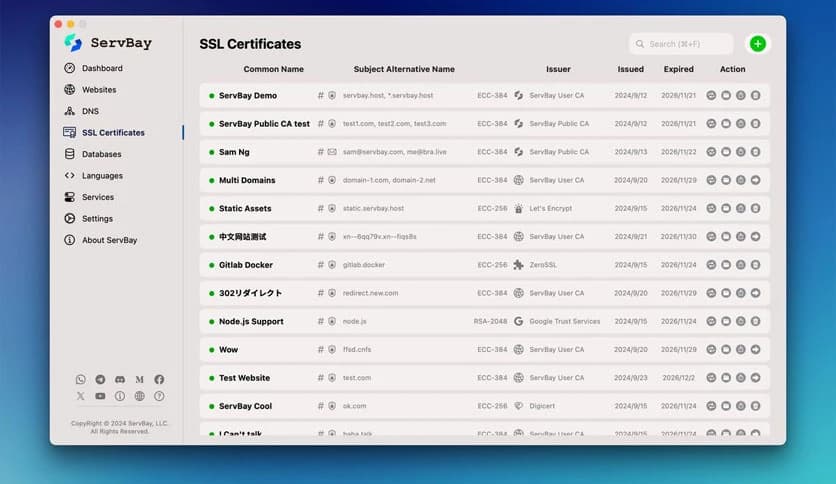Click the last action icon for Node.js Support
836x484 pixels.
[755, 322]
